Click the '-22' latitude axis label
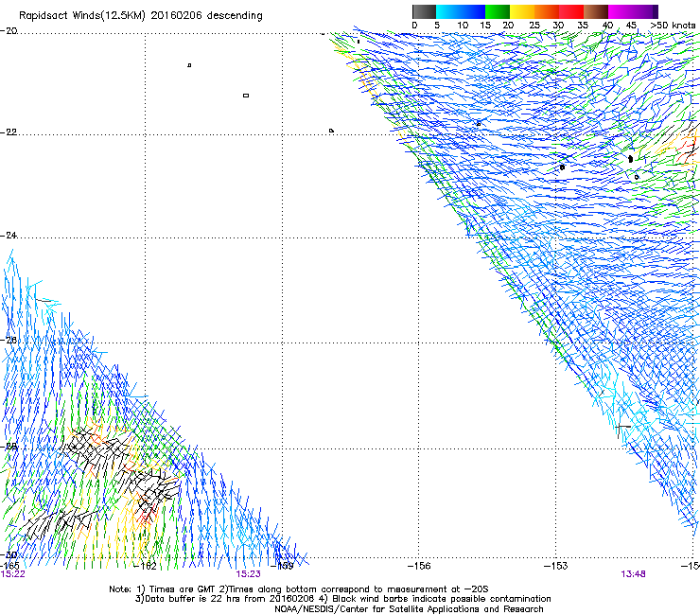 pyautogui.click(x=9, y=132)
